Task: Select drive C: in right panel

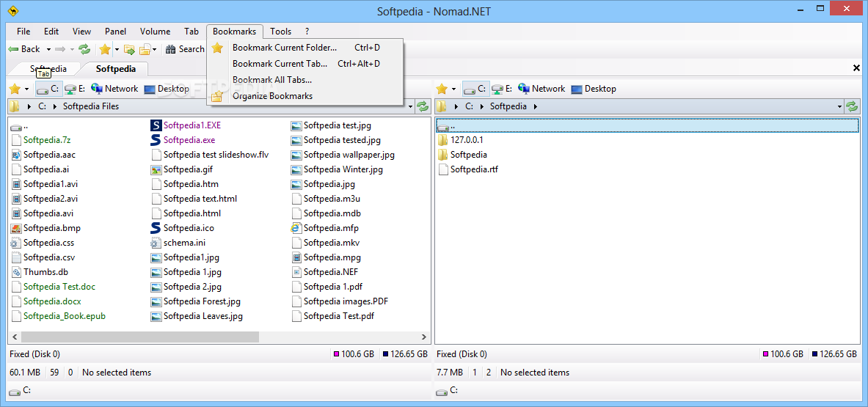Action: tap(475, 89)
